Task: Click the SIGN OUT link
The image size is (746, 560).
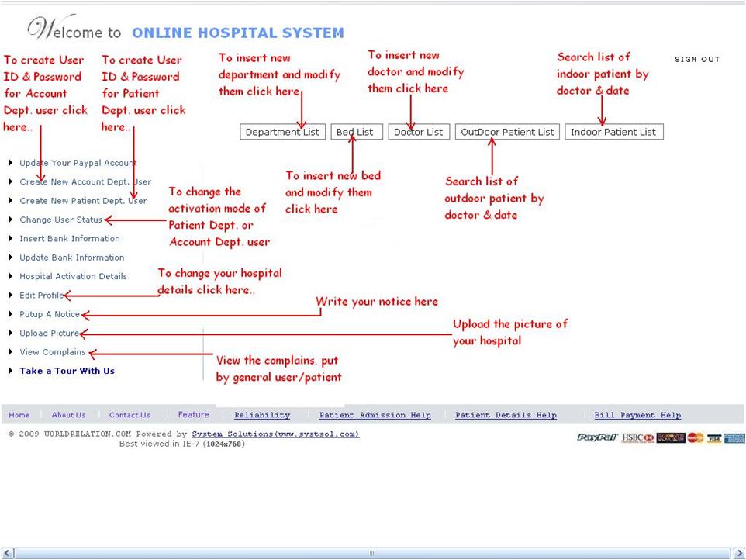Action: pyautogui.click(x=697, y=60)
